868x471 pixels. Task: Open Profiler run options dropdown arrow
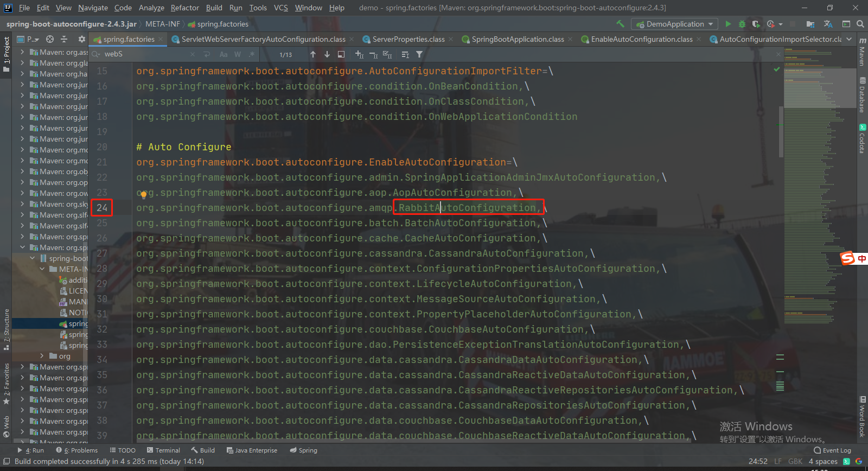coord(781,24)
